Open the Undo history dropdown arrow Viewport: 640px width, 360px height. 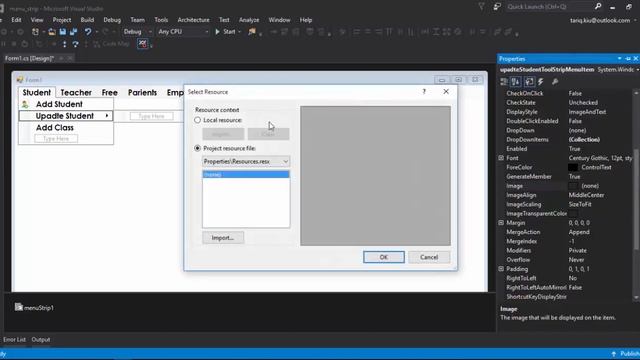(96, 31)
